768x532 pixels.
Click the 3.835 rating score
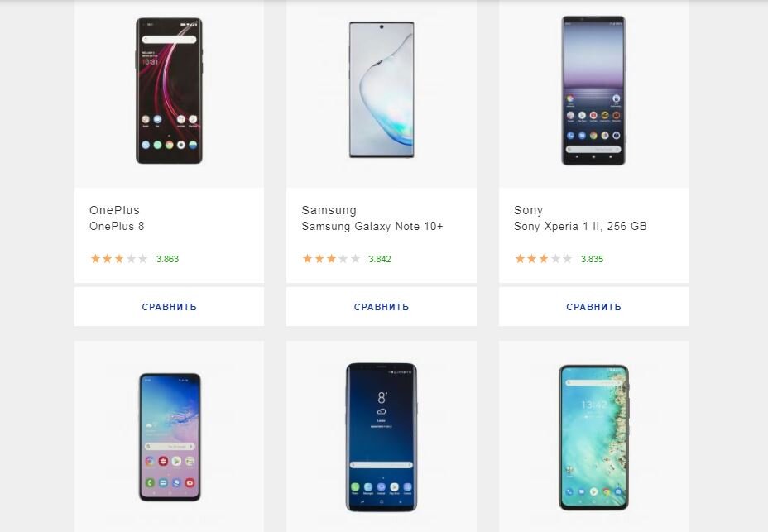pos(593,259)
